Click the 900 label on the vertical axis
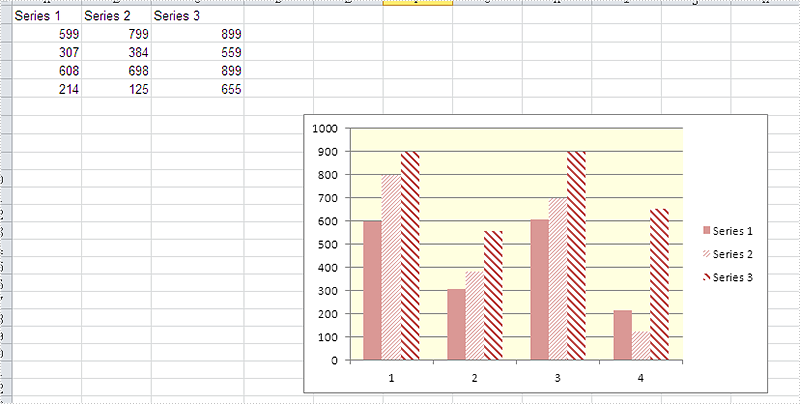This screenshot has width=800, height=404. point(330,152)
